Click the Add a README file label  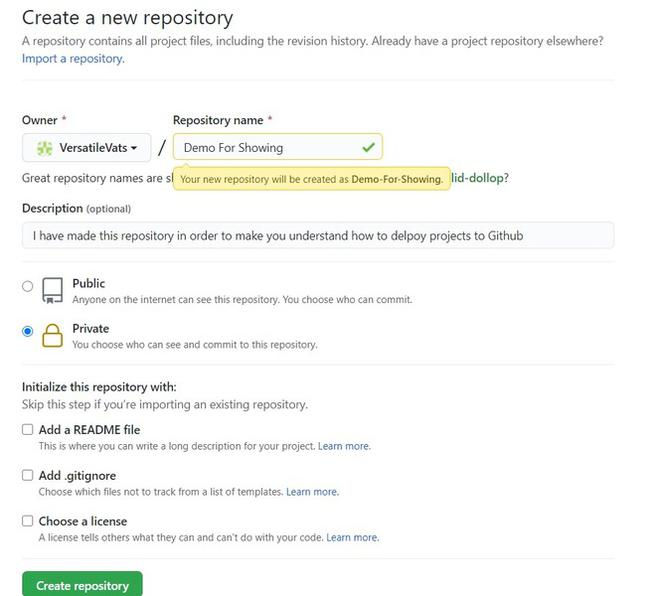(x=89, y=430)
